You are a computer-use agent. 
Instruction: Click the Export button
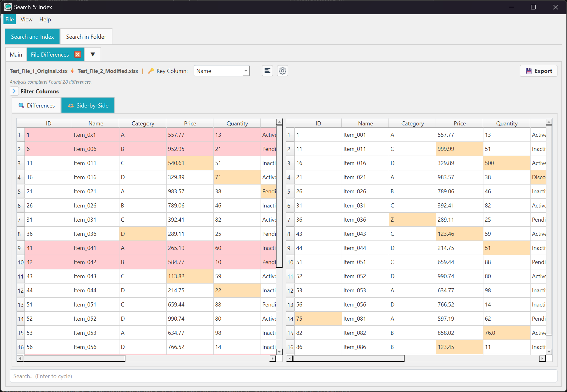point(538,71)
